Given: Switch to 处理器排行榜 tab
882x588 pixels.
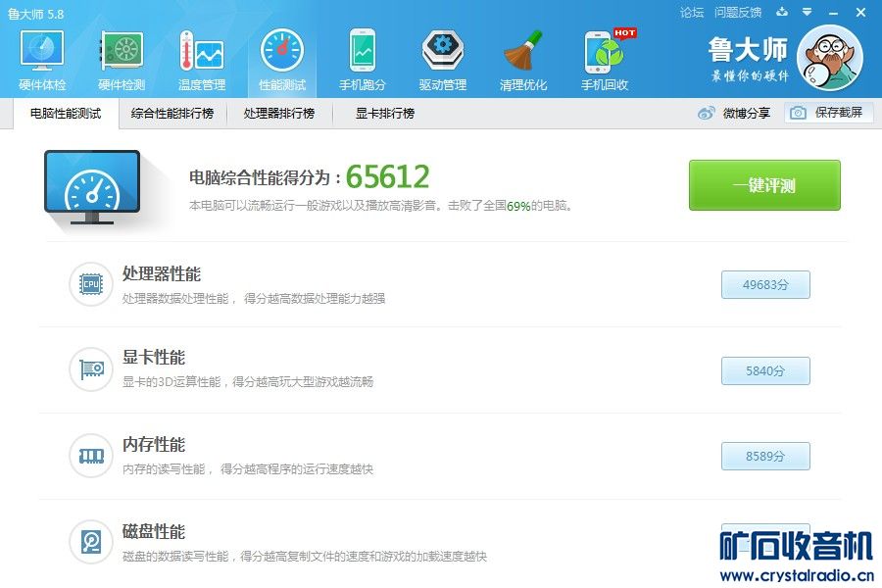Looking at the screenshot, I should (x=279, y=114).
